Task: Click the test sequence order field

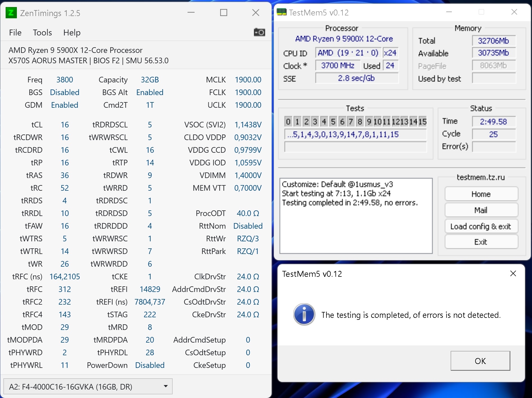Action: tap(355, 134)
